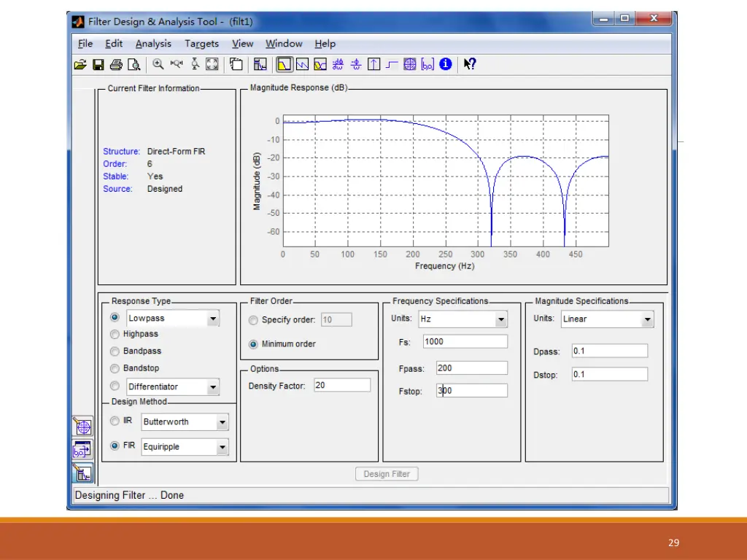Open the Help menu
This screenshot has width=747, height=560.
click(x=325, y=44)
